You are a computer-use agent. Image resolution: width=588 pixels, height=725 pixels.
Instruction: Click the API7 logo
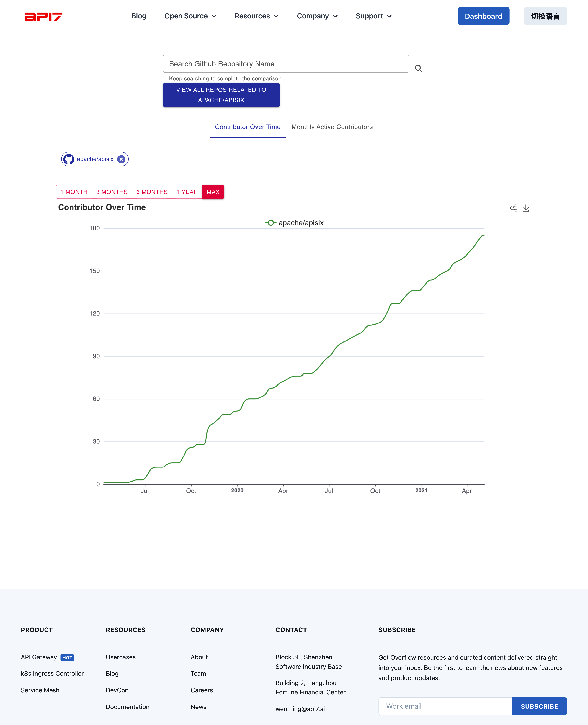point(43,16)
